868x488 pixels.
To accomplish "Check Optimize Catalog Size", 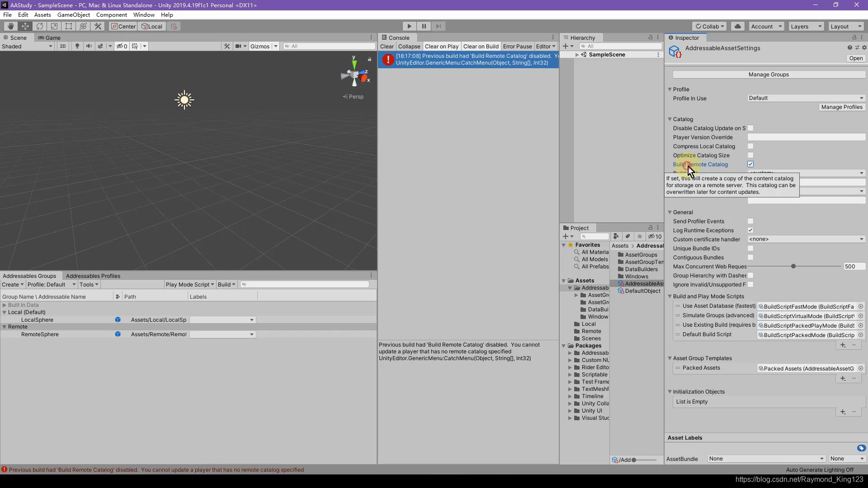I will (x=750, y=155).
